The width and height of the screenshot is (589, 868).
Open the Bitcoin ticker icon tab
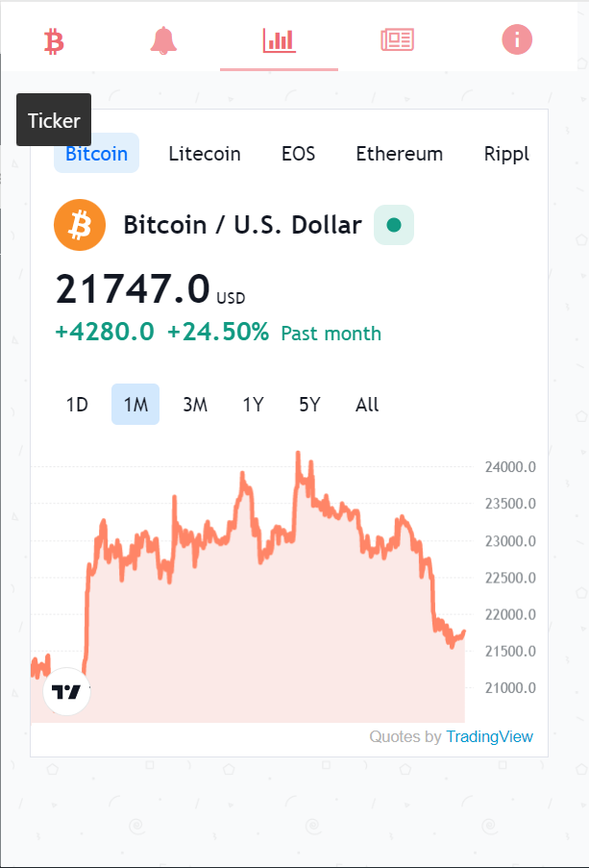[54, 40]
